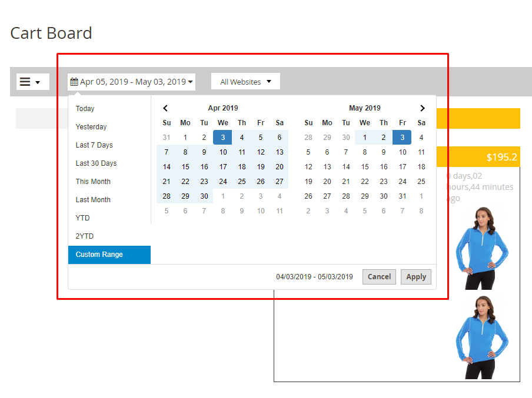Image resolution: width=532 pixels, height=398 pixels.
Task: Choose Last 7 Days preset
Action: [x=94, y=145]
